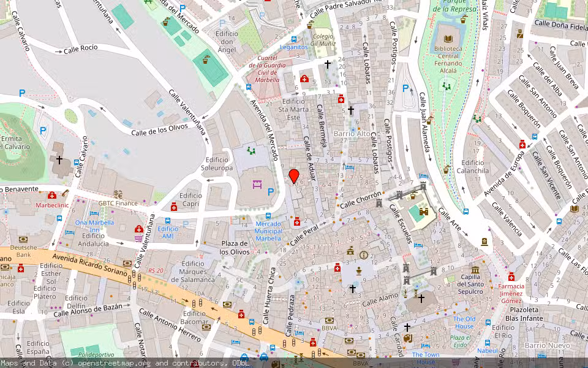The width and height of the screenshot is (588, 368).
Task: Select the hotel bed icon near Ona Marbella Inn
Action: (94, 213)
